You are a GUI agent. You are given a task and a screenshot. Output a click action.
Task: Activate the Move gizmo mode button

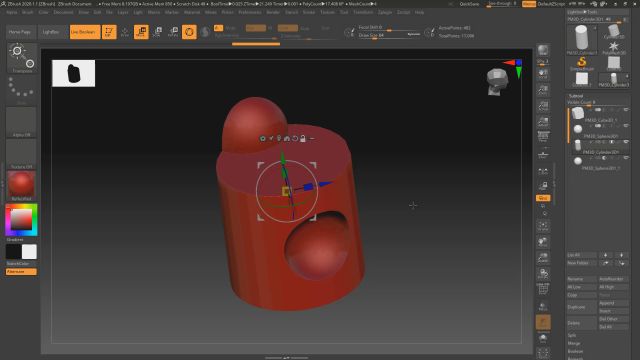pos(141,32)
